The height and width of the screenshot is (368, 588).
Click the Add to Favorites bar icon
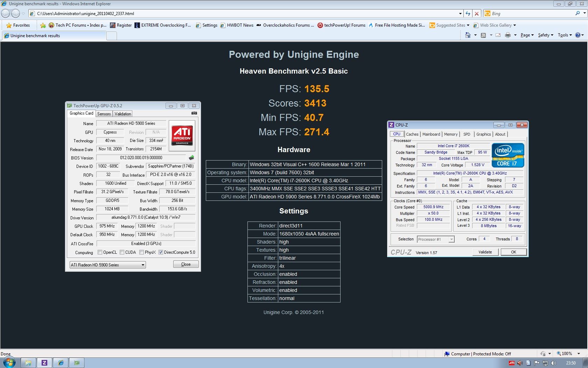[x=43, y=25]
